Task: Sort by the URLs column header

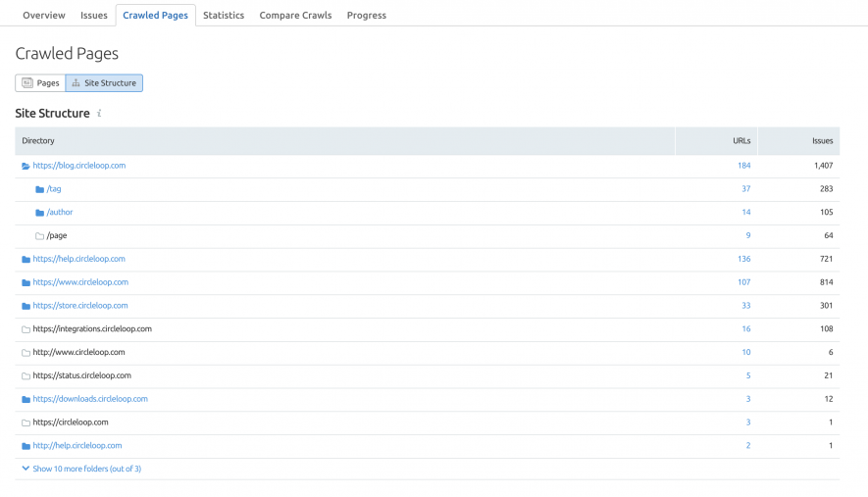Action: coord(741,141)
